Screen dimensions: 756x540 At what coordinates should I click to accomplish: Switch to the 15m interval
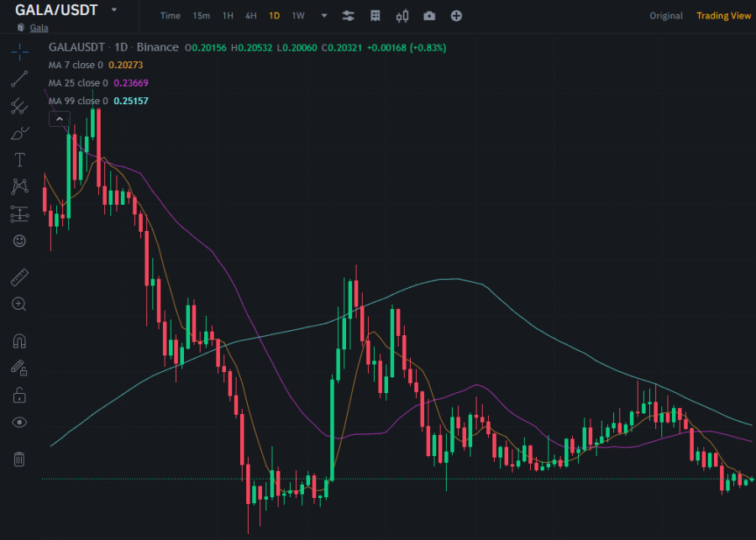[x=201, y=16]
